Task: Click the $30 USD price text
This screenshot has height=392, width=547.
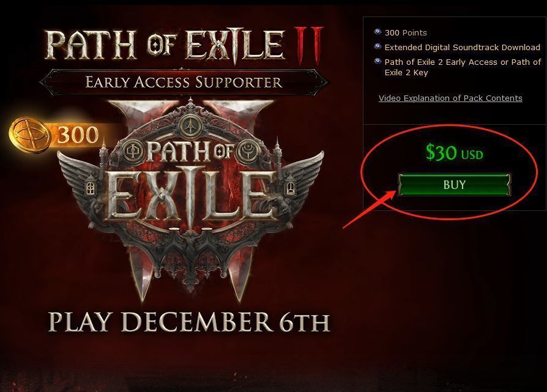Action: pos(454,152)
